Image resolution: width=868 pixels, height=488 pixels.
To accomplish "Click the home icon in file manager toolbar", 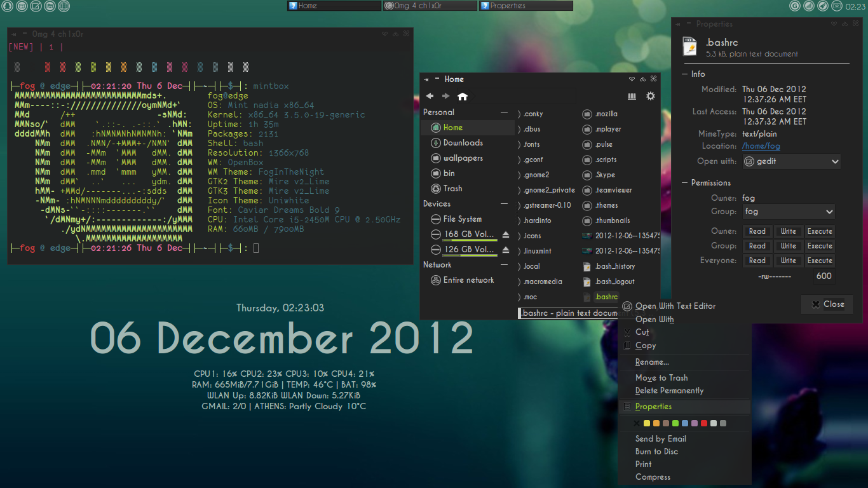I will click(x=463, y=97).
